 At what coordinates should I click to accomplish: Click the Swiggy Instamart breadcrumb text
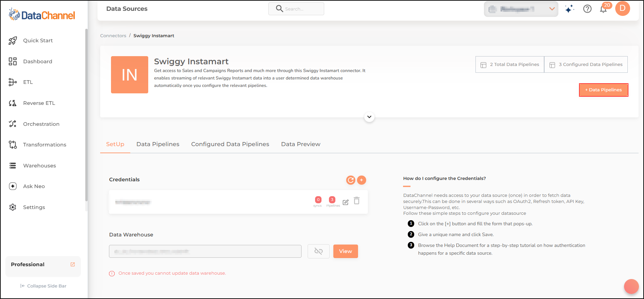pyautogui.click(x=154, y=36)
